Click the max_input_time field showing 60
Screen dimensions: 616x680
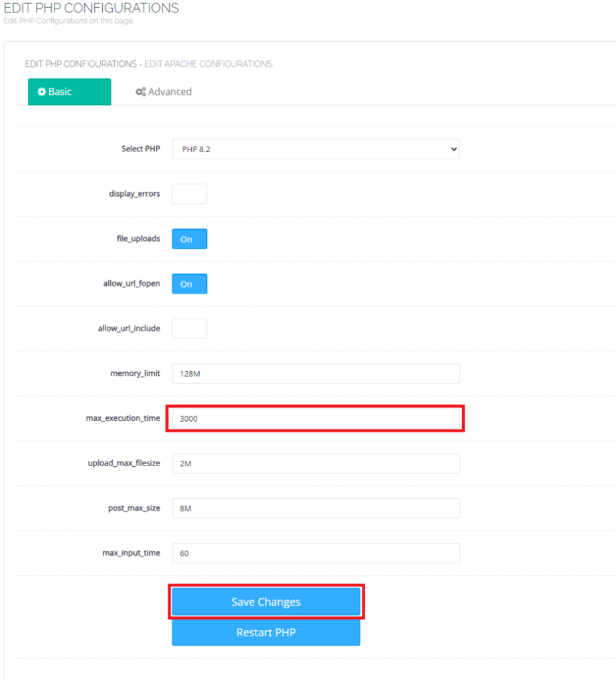(316, 552)
